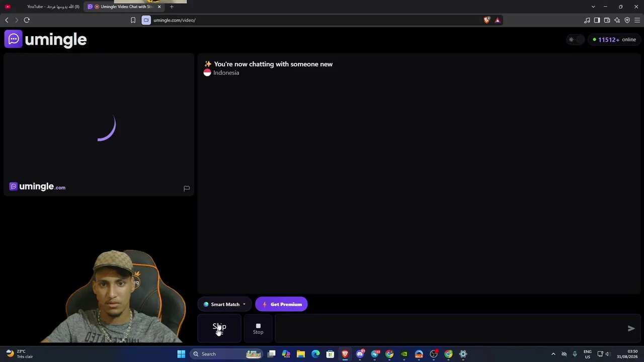This screenshot has height=362, width=644.
Task: Open the Brave Wallet
Action: pos(607,20)
